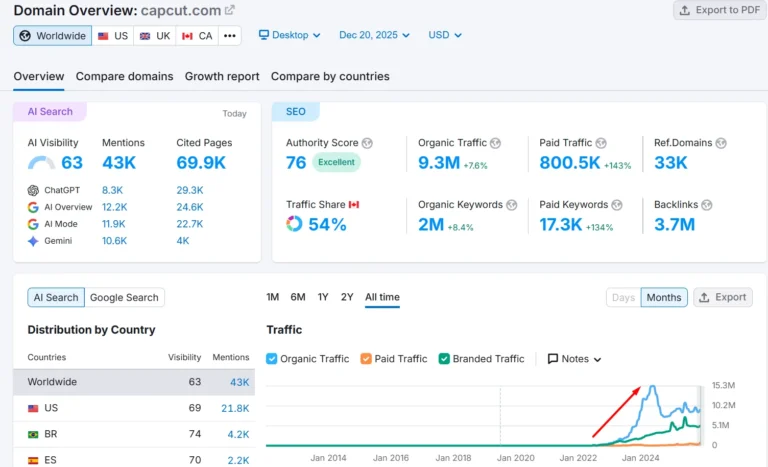Click the Ref.Domains info icon

pyautogui.click(x=723, y=143)
